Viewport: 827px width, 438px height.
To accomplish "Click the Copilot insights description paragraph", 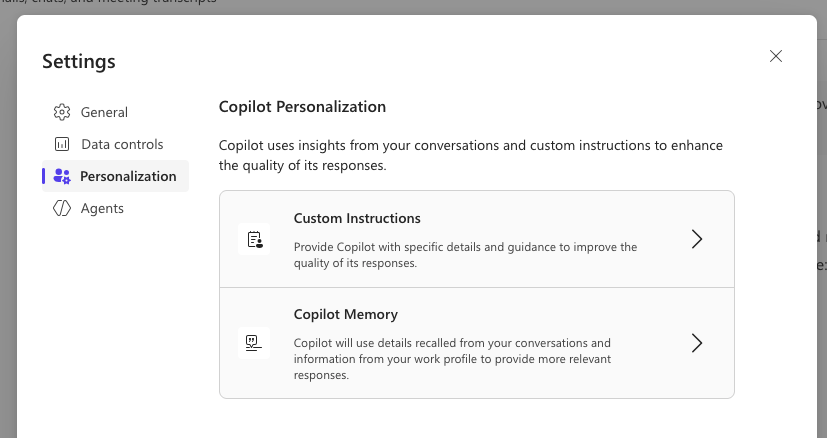I will (470, 155).
